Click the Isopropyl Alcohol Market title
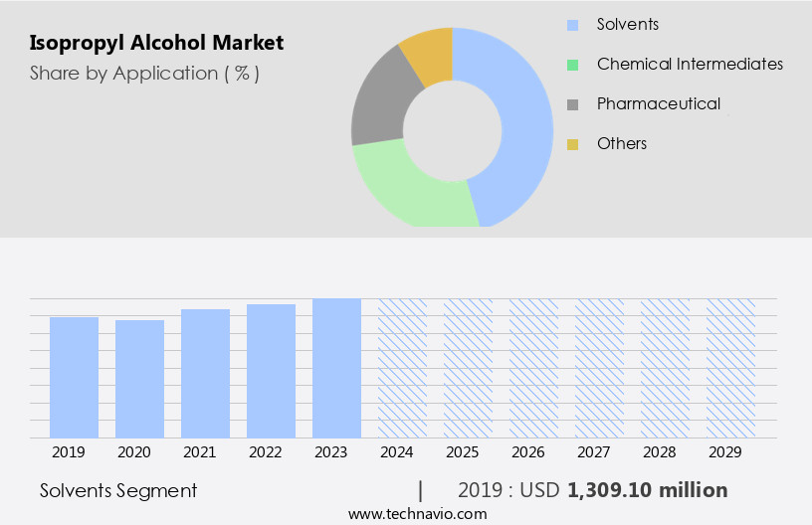The image size is (812, 525). 156,43
